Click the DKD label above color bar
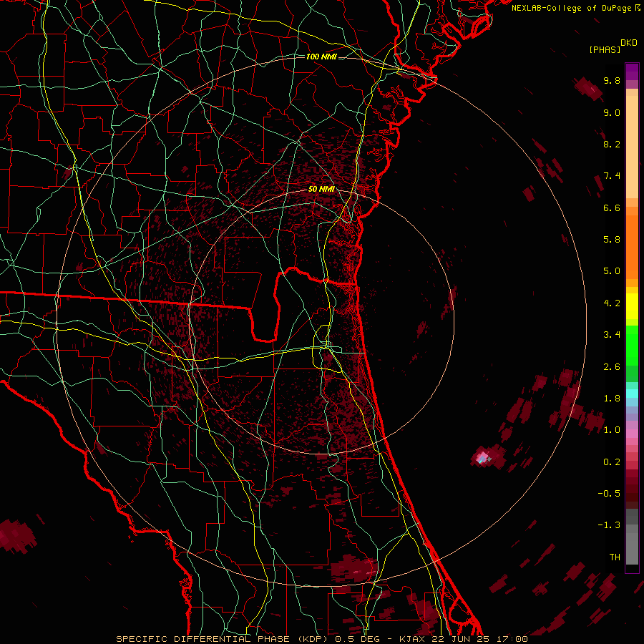This screenshot has height=644, width=644. [629, 43]
